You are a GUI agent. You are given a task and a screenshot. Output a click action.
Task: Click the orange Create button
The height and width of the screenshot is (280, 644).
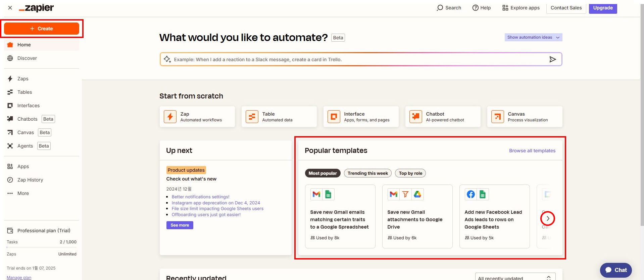(x=42, y=29)
